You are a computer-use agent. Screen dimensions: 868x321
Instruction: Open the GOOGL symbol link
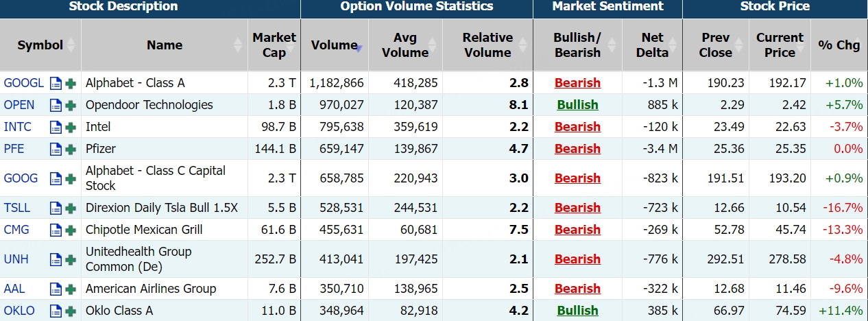click(24, 83)
